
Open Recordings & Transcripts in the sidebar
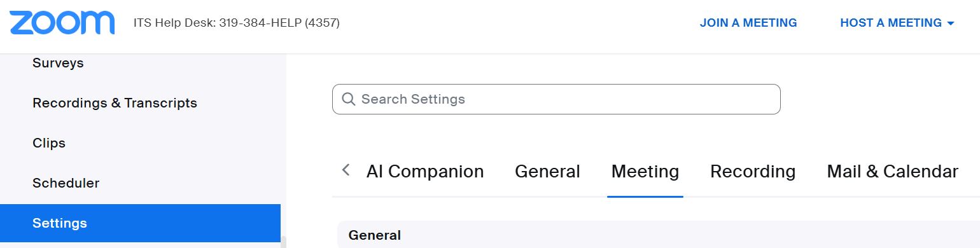click(115, 103)
